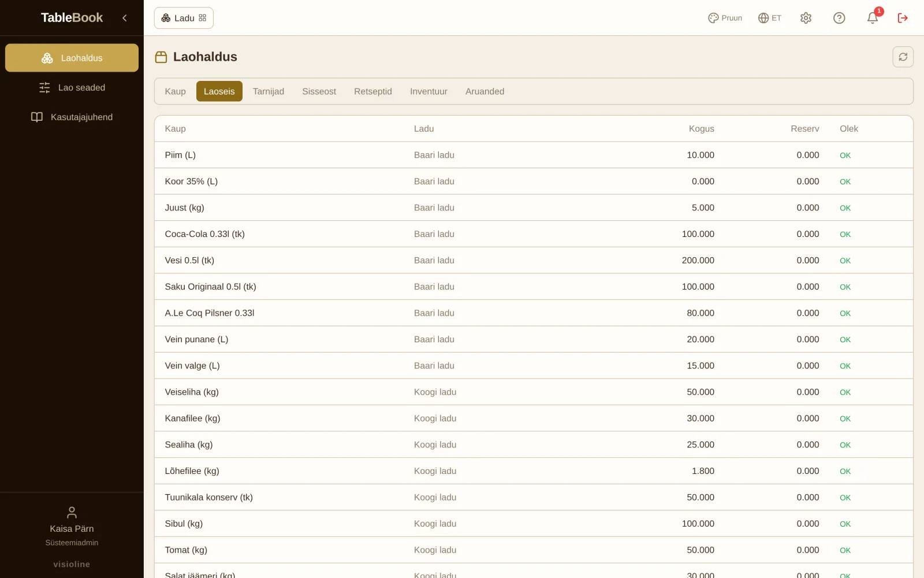Viewport: 924px width, 578px height.
Task: Change language via ET globe
Action: click(770, 18)
